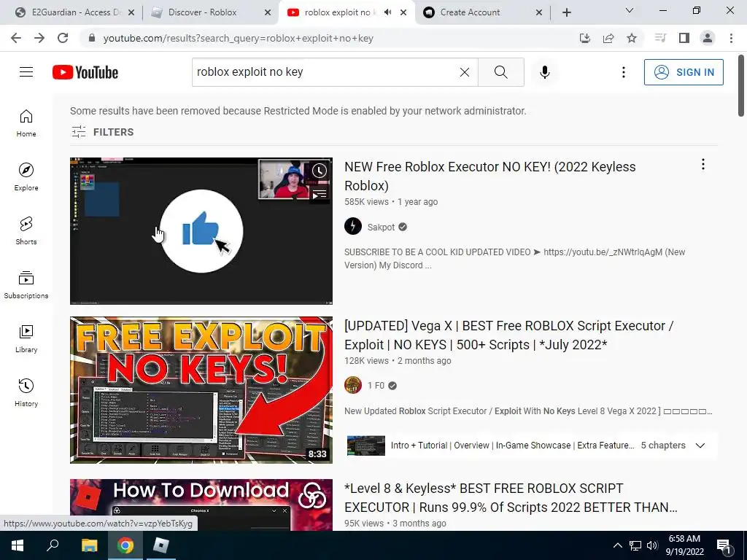Click the SIGN IN button
The height and width of the screenshot is (560, 747).
pyautogui.click(x=684, y=72)
